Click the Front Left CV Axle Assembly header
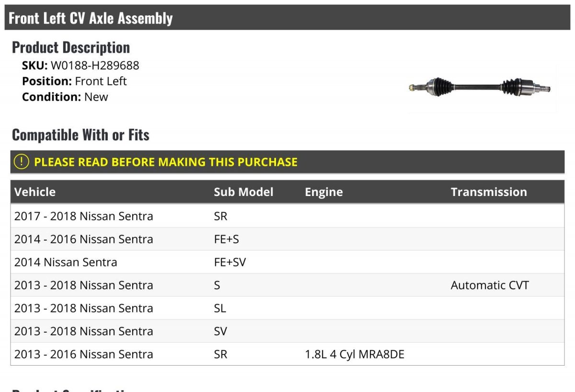Viewport: 575px width, 392px height. [91, 18]
